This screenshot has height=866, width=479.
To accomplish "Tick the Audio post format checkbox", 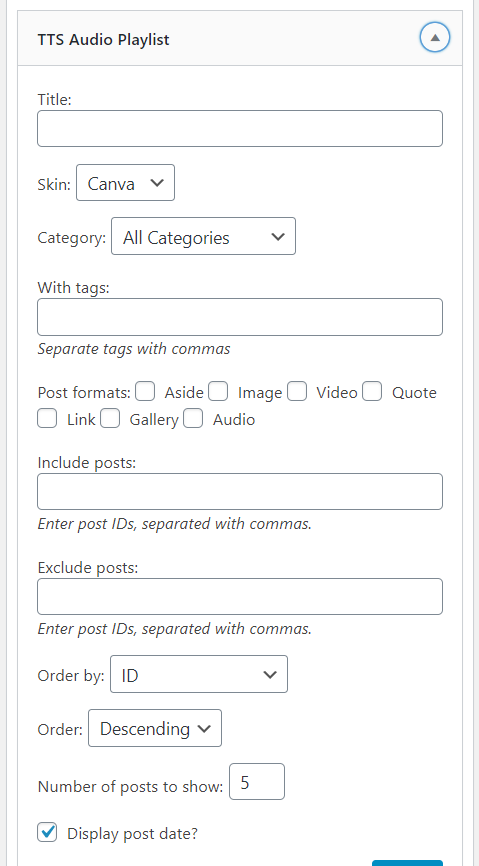I will click(x=193, y=418).
